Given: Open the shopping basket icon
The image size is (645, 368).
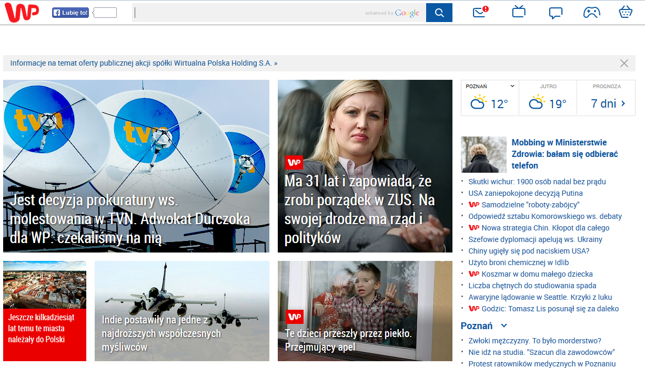Looking at the screenshot, I should 625,12.
